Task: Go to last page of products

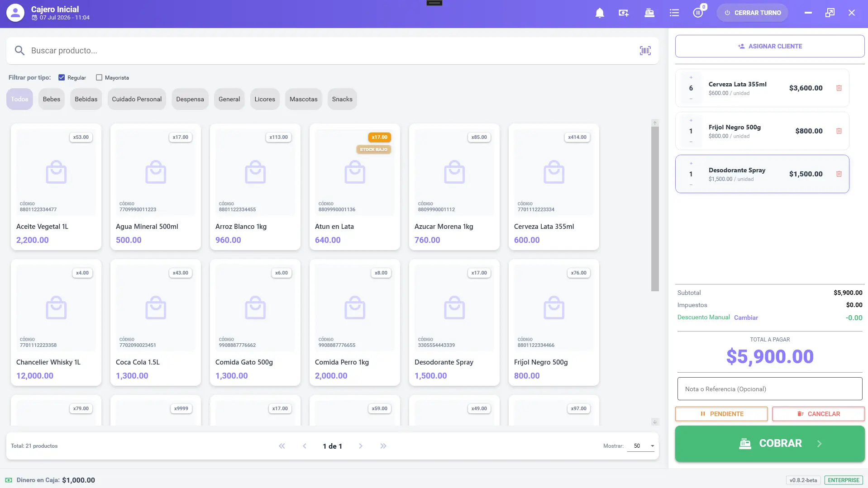Action: pyautogui.click(x=383, y=446)
